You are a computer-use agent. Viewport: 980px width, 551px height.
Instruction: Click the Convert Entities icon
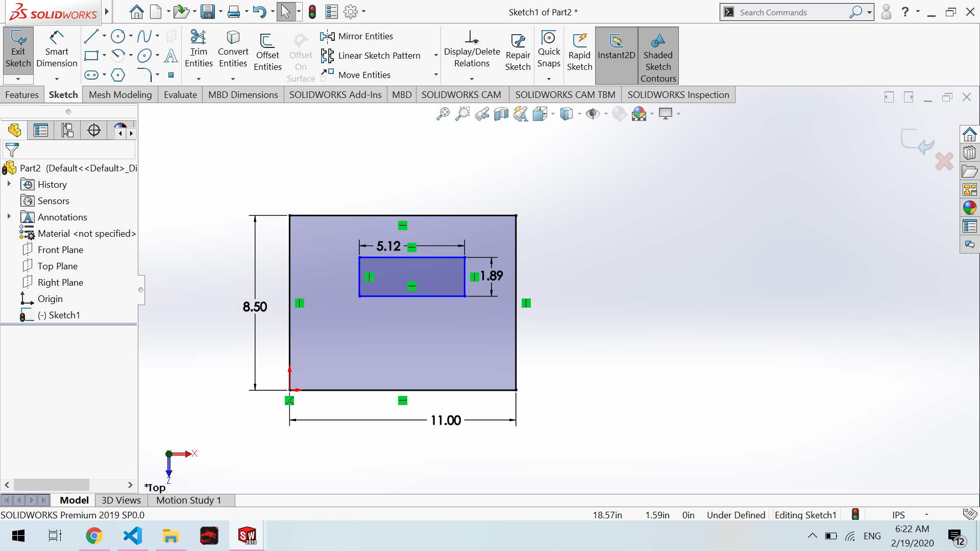(x=233, y=49)
